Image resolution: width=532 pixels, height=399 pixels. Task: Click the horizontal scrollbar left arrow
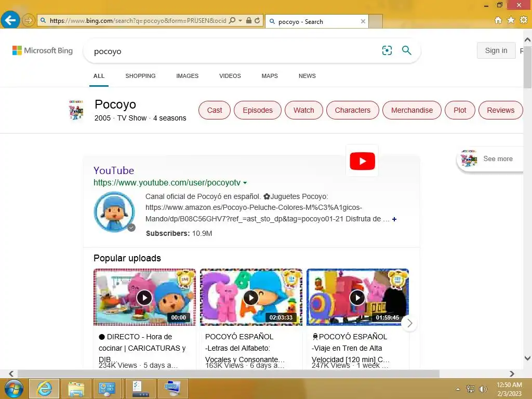click(11, 374)
